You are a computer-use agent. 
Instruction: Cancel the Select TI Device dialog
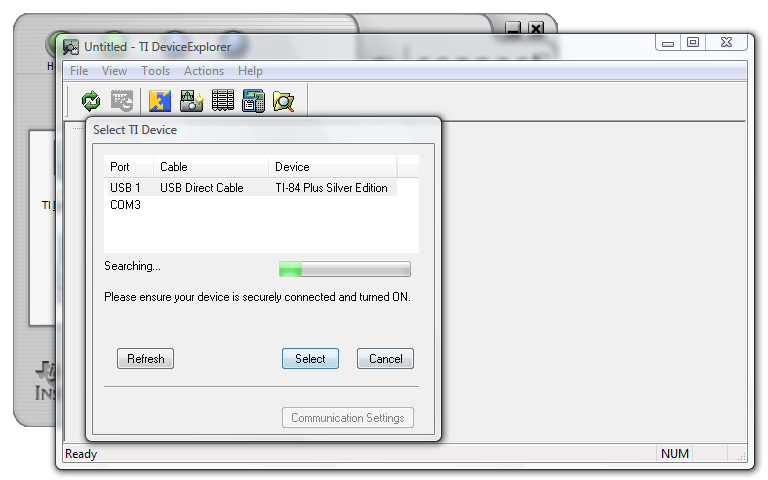click(x=385, y=359)
